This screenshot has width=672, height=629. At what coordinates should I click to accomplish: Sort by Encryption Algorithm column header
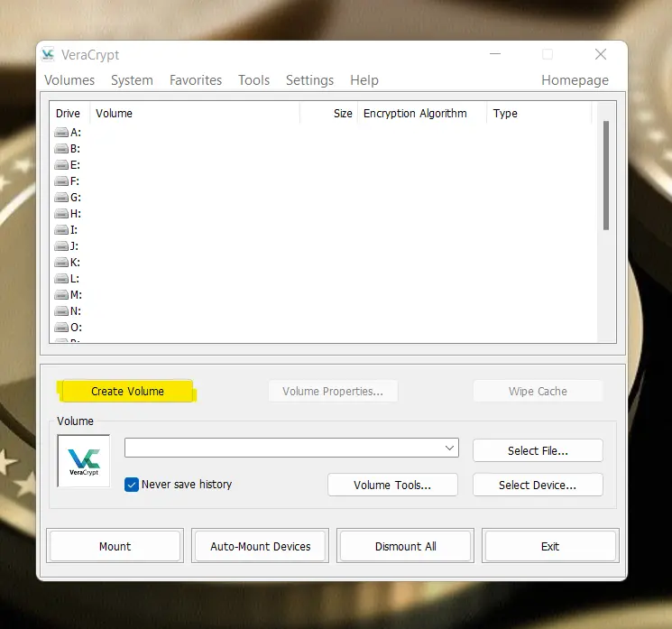click(422, 113)
